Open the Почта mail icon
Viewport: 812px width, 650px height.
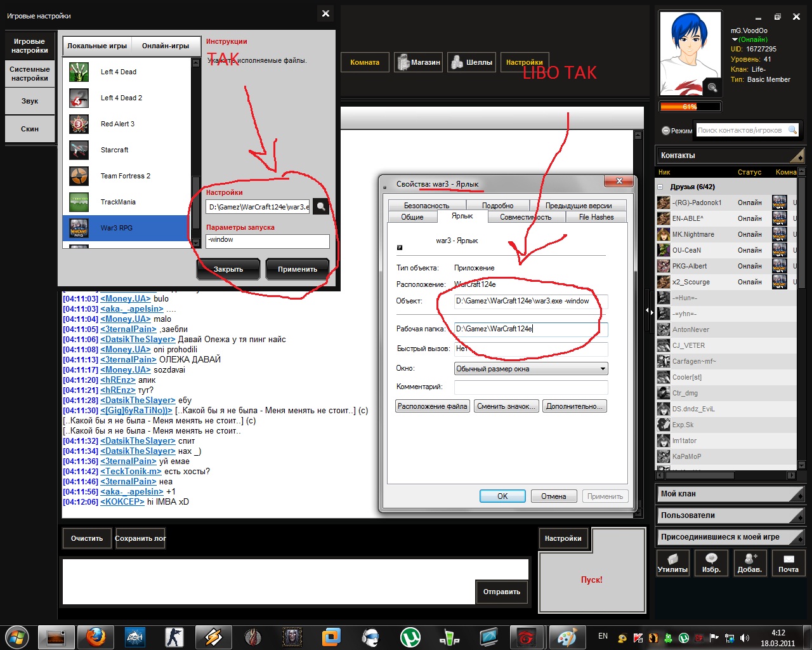[x=789, y=562]
